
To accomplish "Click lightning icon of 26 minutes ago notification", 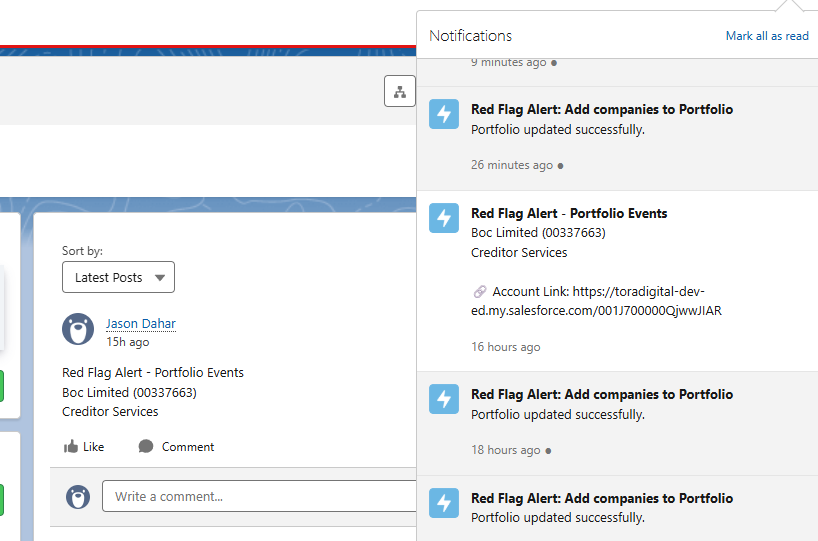I will [x=444, y=114].
